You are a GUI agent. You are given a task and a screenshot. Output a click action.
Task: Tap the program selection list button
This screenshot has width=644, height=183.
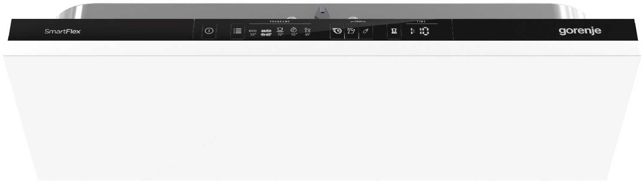point(237,31)
